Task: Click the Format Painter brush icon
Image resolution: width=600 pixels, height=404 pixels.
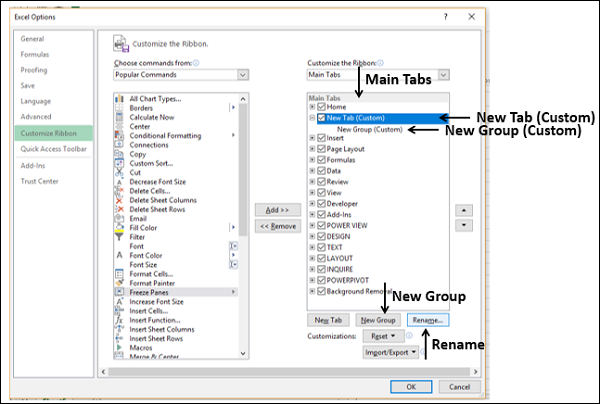Action: [119, 282]
